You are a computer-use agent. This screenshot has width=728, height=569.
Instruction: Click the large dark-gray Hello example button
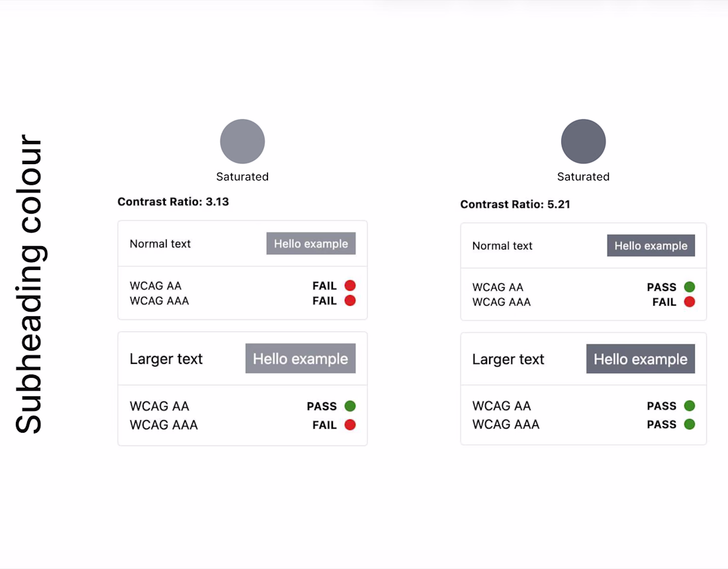(x=640, y=359)
